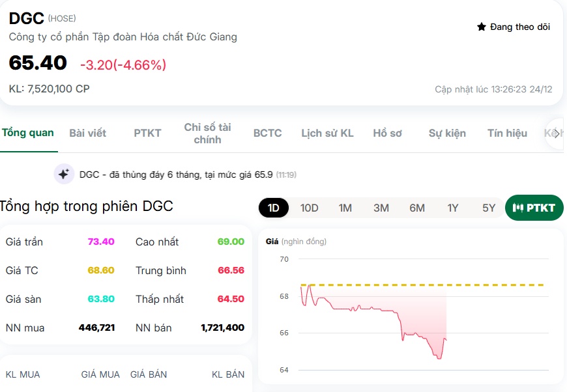Open the "PTKT" tab

point(147,132)
